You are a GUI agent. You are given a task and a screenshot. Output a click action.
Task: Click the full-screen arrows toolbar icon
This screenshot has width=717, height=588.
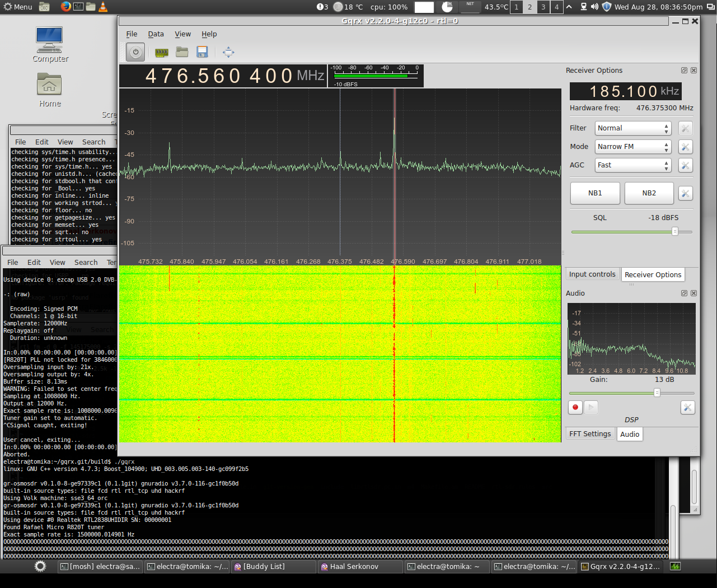click(x=228, y=52)
